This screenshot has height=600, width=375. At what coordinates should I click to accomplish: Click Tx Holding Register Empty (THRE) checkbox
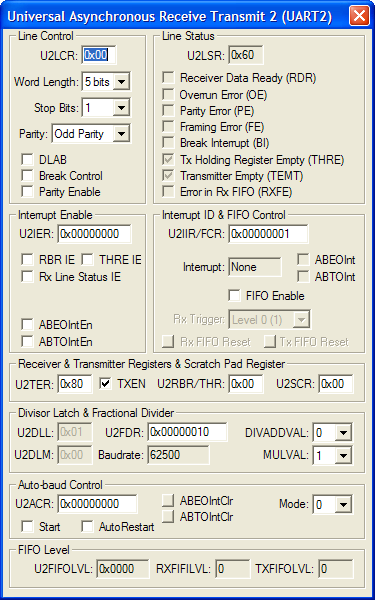pyautogui.click(x=168, y=160)
